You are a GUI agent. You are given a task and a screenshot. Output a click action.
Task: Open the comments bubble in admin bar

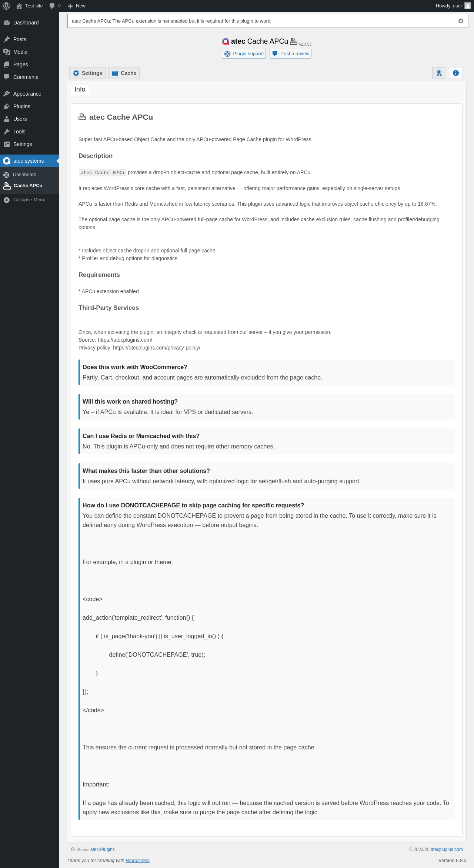(x=55, y=6)
